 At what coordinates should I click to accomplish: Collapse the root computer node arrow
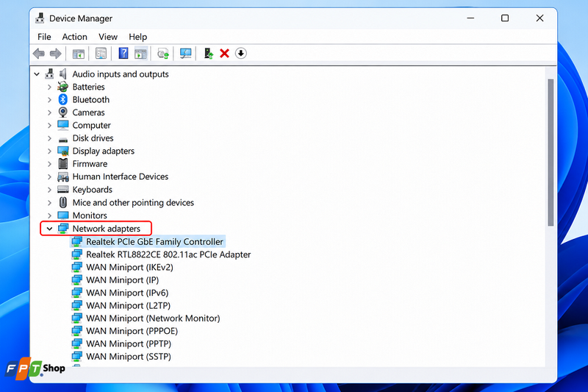pyautogui.click(x=37, y=74)
